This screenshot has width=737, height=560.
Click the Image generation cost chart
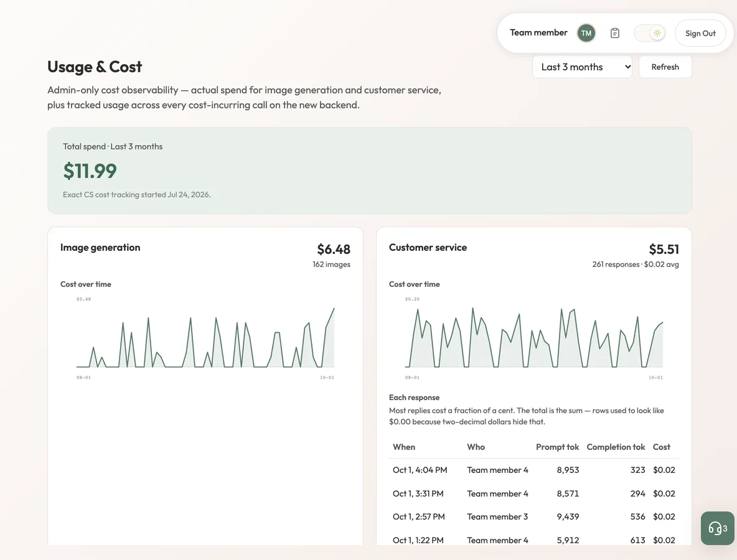[205, 337]
